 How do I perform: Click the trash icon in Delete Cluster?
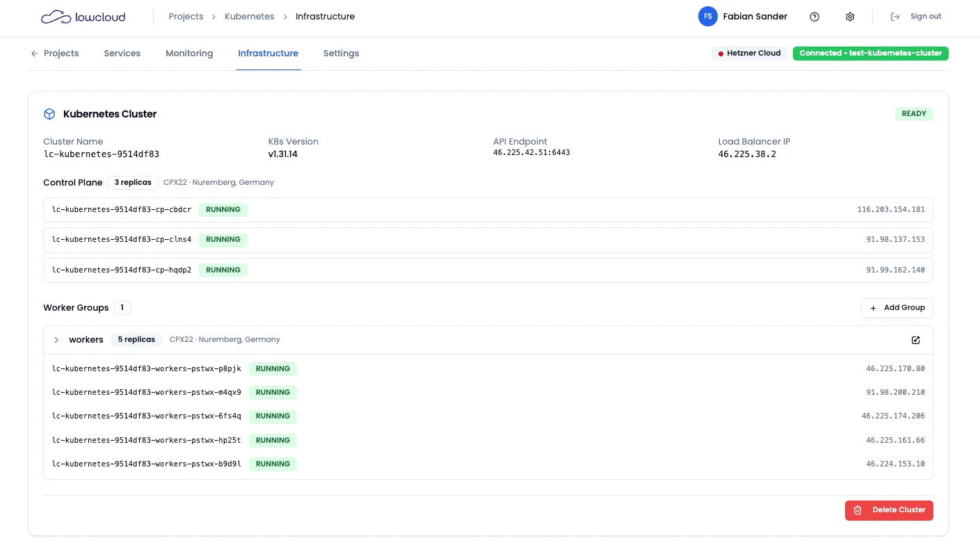pyautogui.click(x=858, y=510)
